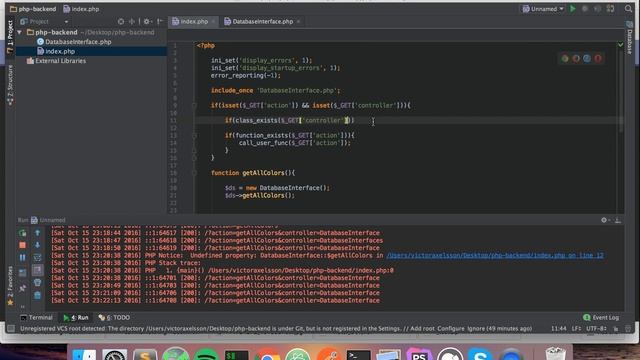The image size is (640, 360).
Task: Pause output in Run panel
Action: point(22,257)
